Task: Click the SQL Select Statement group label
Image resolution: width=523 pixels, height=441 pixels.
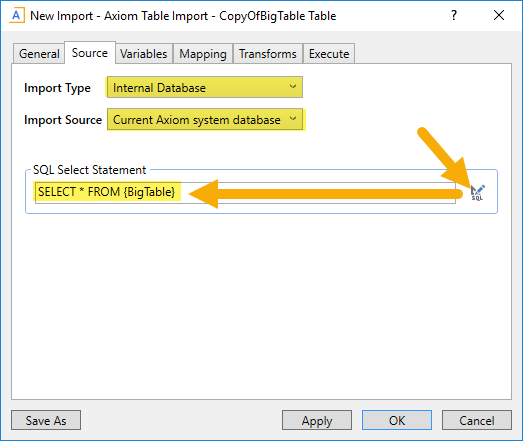Action: tap(90, 170)
